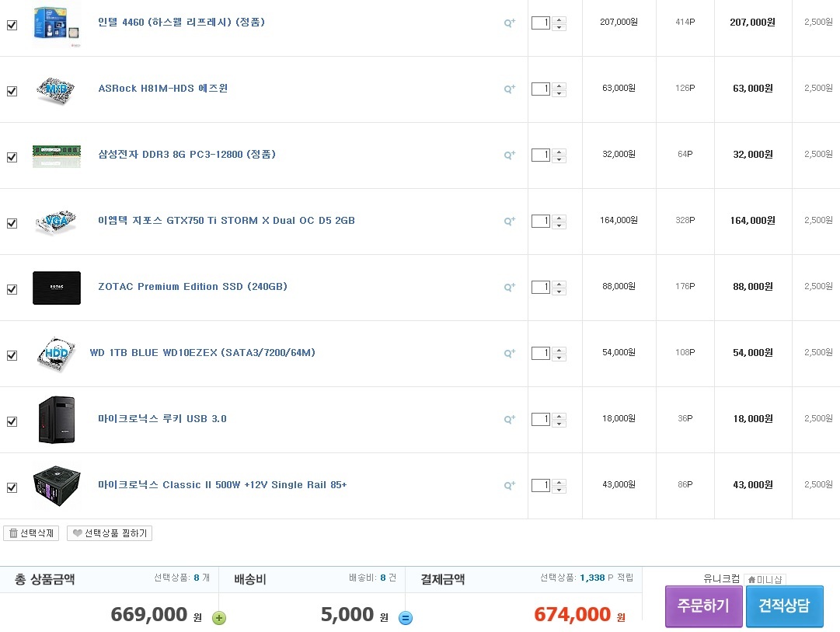Screen dimensions: 840x632
Task: Add selected items to wishlist via 선택상품 찜하기
Action: point(110,533)
